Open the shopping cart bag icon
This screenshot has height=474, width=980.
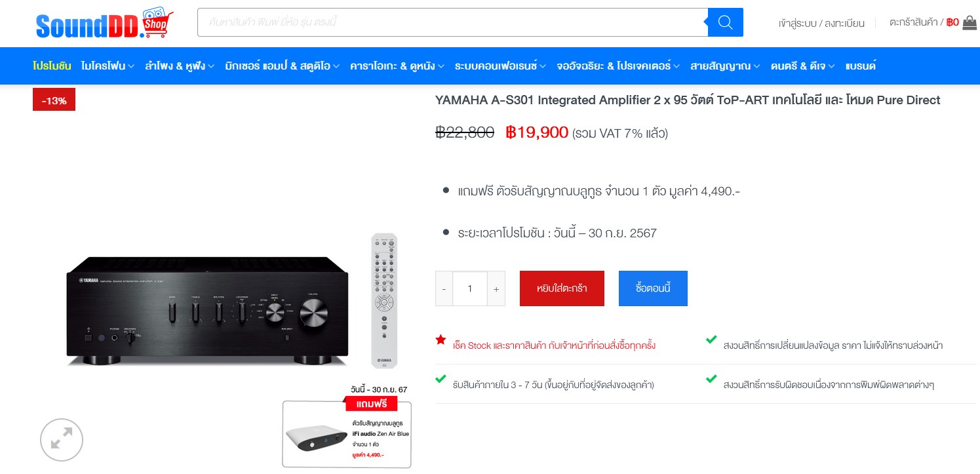970,22
